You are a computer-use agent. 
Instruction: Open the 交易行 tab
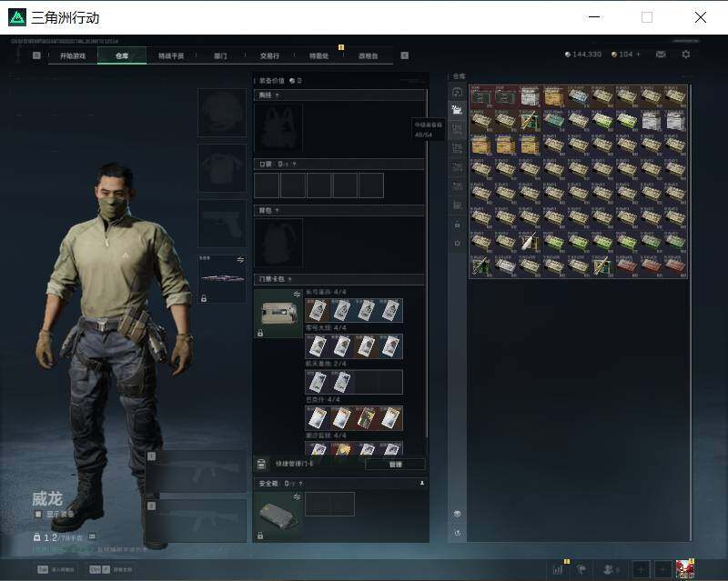pos(269,55)
